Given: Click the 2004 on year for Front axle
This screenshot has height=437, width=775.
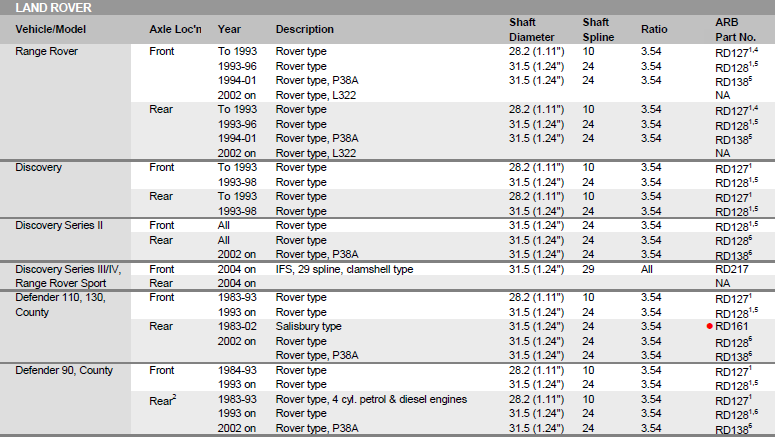Looking at the screenshot, I should tap(237, 269).
